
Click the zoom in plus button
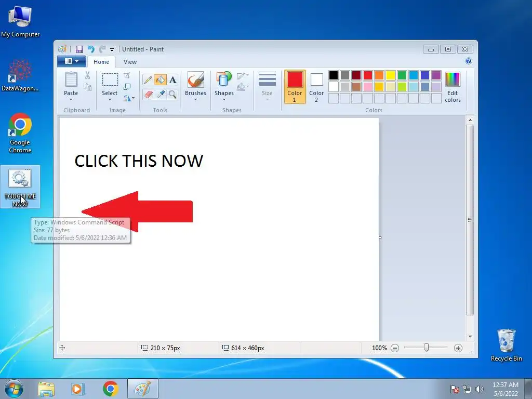458,348
